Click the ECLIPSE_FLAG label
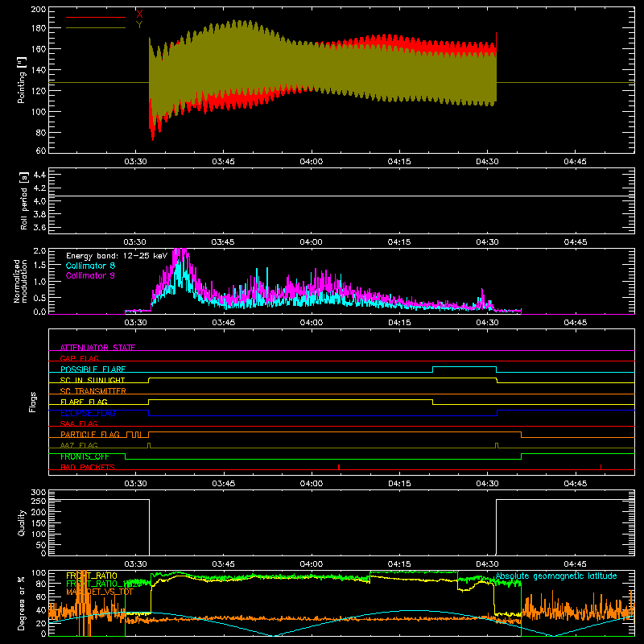The height and width of the screenshot is (644, 644). coord(88,413)
